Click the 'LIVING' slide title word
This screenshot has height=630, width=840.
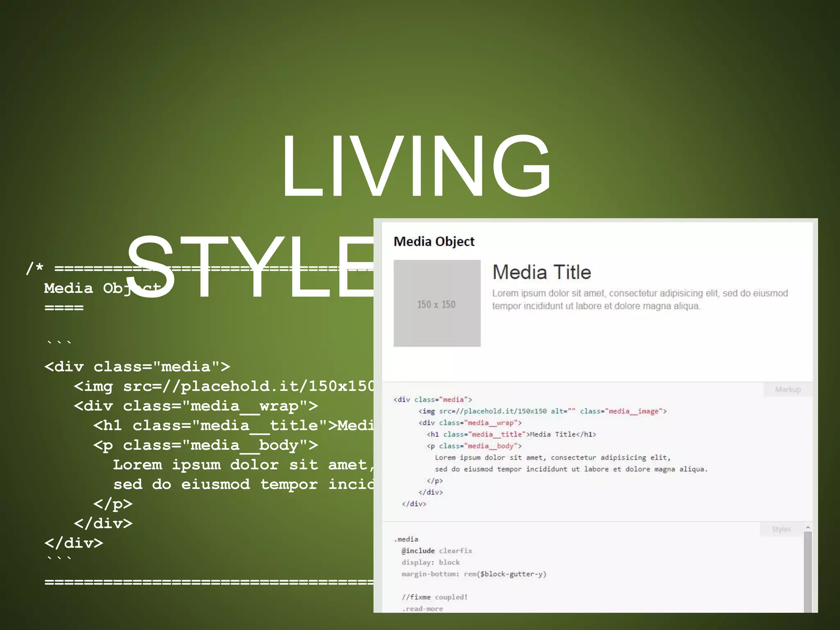(x=416, y=166)
